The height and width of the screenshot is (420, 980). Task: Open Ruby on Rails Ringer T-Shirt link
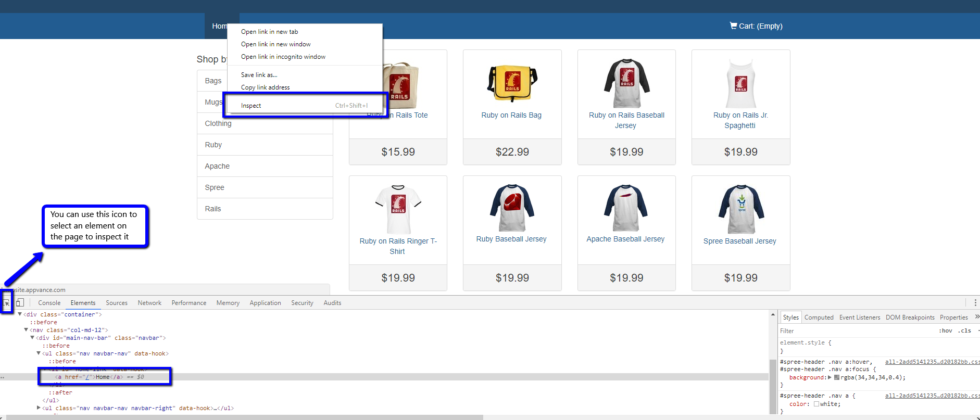(398, 246)
